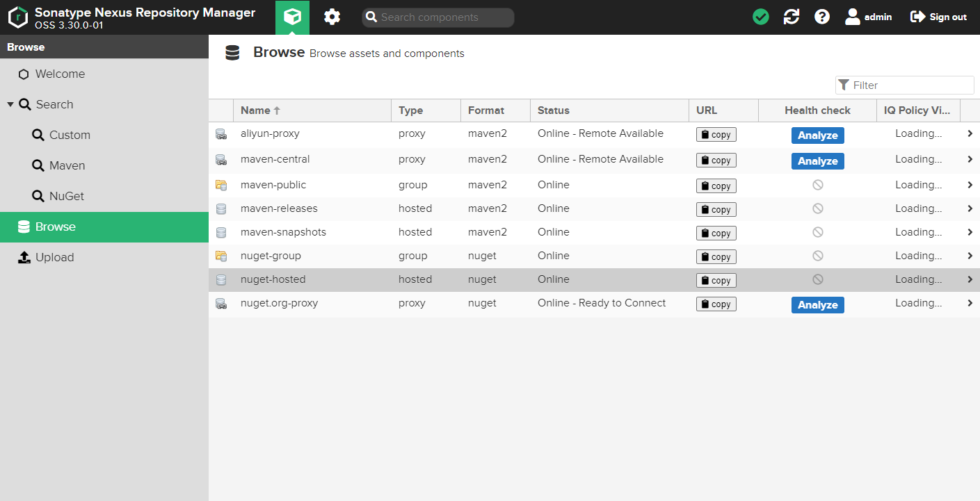Click the Help question mark icon

point(822,17)
